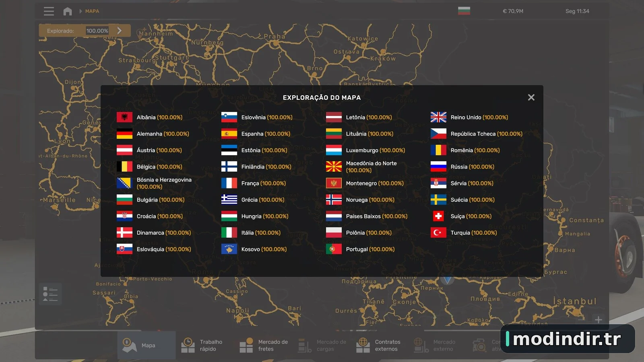Open the map legend list icon
The image size is (644, 362).
50,294
